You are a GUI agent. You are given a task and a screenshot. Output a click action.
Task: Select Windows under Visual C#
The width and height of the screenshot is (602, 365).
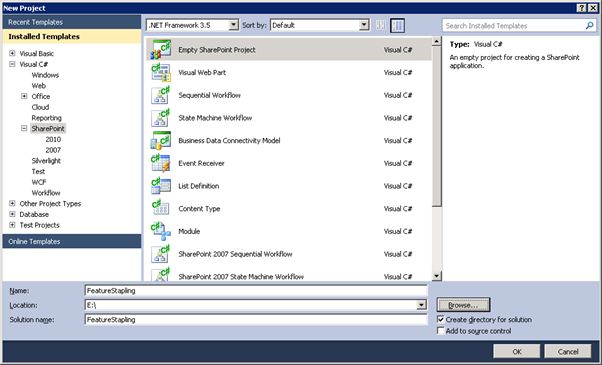pos(45,75)
